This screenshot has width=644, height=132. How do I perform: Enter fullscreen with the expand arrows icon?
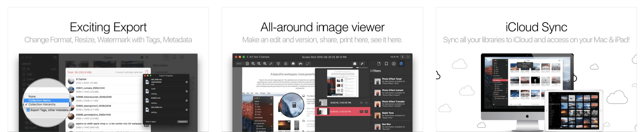308,64
